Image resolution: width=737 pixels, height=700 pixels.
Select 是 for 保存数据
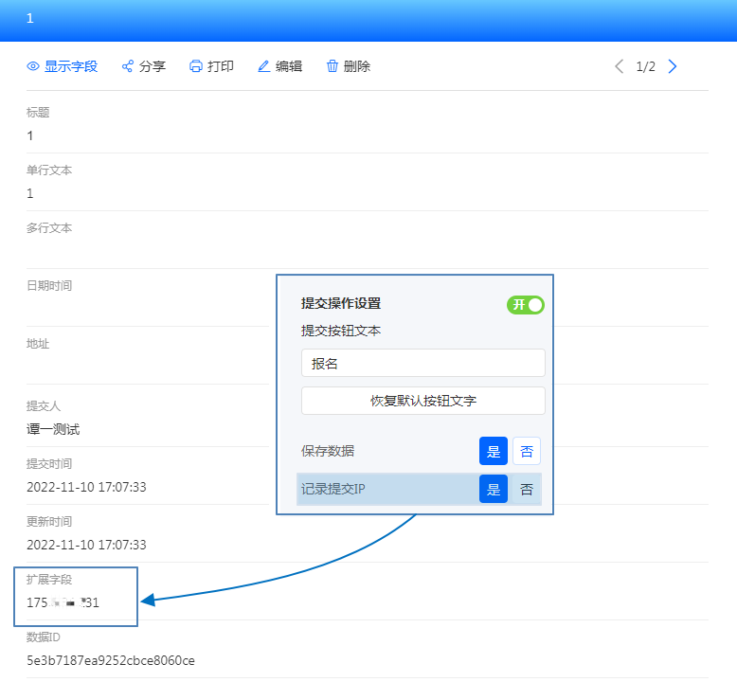494,451
